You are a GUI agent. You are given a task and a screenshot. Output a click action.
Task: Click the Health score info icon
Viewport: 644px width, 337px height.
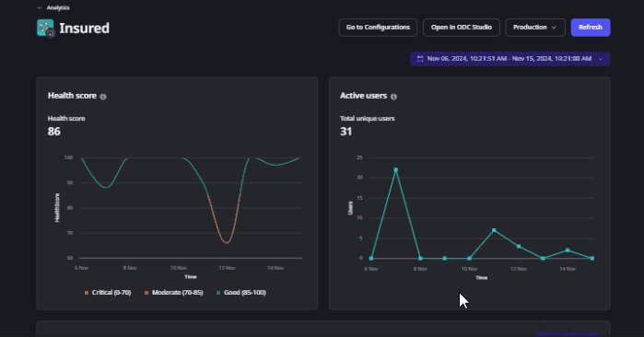pyautogui.click(x=103, y=97)
